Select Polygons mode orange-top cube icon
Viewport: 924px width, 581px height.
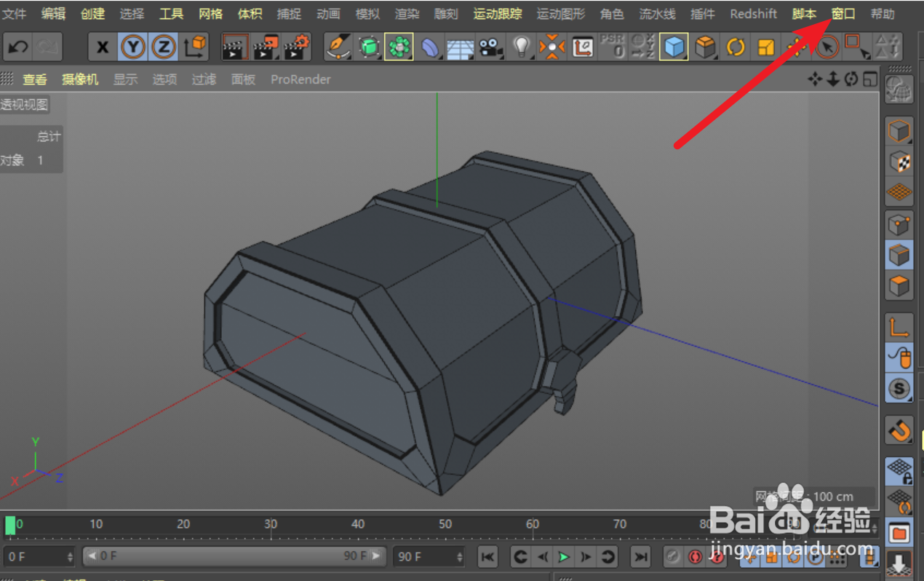(899, 286)
